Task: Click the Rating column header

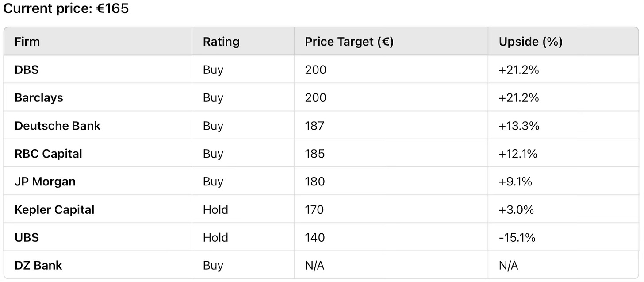Action: 221,42
